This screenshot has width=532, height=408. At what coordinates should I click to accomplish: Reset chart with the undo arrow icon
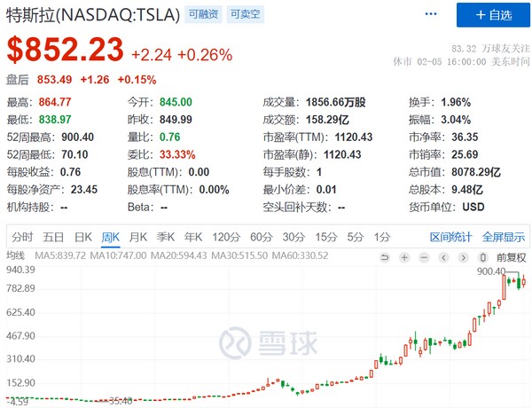385,257
